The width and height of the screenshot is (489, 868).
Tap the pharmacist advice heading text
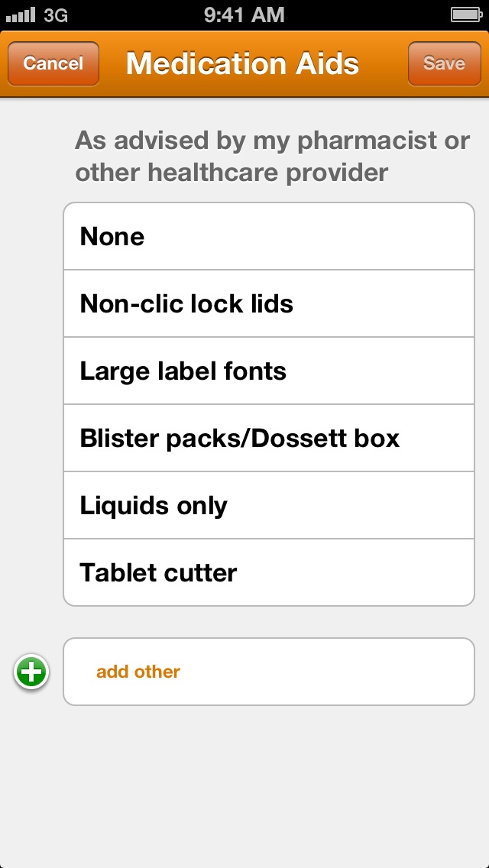coord(271,157)
